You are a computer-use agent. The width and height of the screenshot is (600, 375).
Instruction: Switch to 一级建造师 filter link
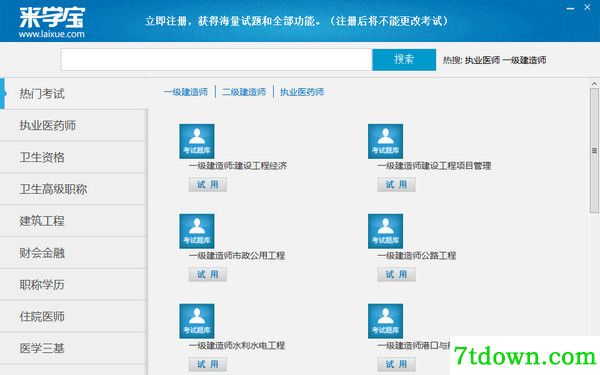186,92
